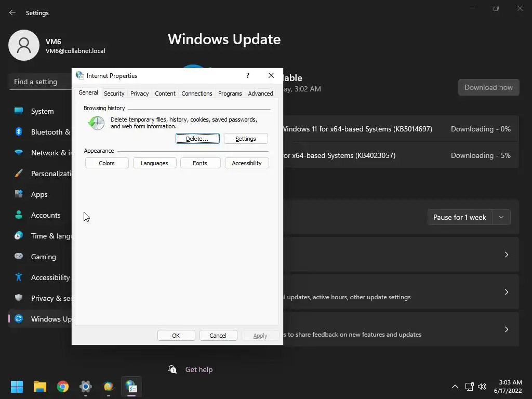Focus the Find a setting search box
This screenshot has height=399, width=532.
coord(40,82)
